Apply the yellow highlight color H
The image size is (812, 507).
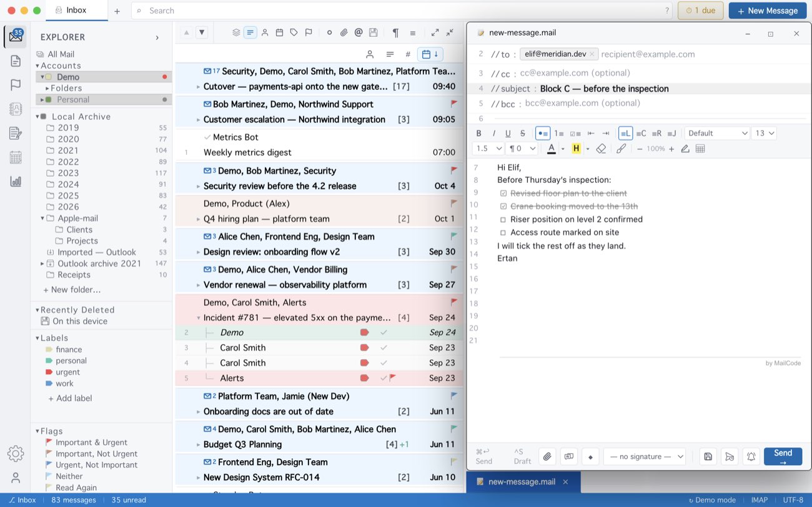tap(576, 149)
